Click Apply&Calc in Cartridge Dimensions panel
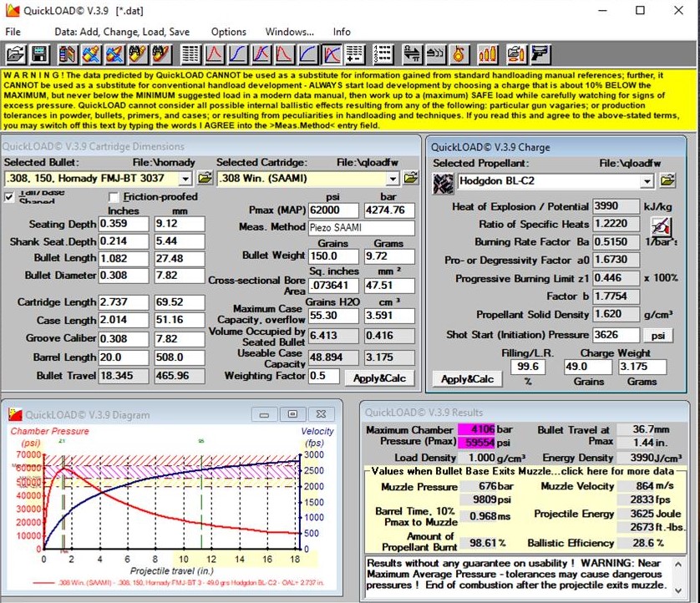Screen dimensions: 700x603 [x=378, y=378]
